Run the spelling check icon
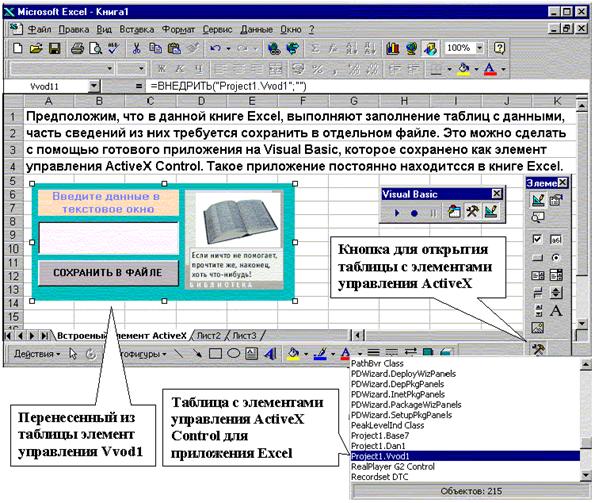 [x=113, y=48]
